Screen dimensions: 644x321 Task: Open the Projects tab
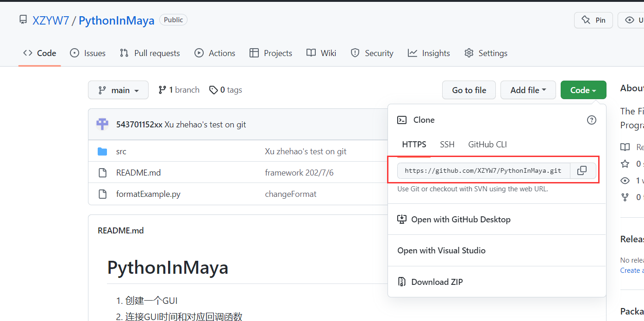click(x=271, y=53)
